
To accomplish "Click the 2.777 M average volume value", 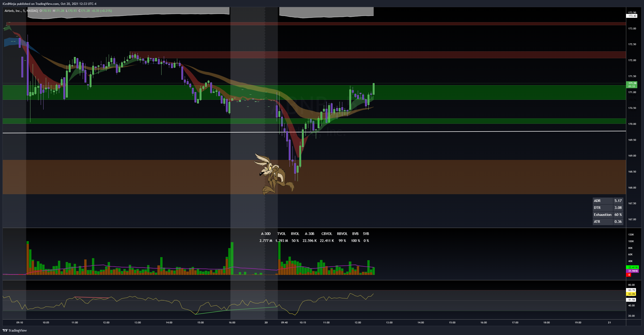I will click(266, 241).
